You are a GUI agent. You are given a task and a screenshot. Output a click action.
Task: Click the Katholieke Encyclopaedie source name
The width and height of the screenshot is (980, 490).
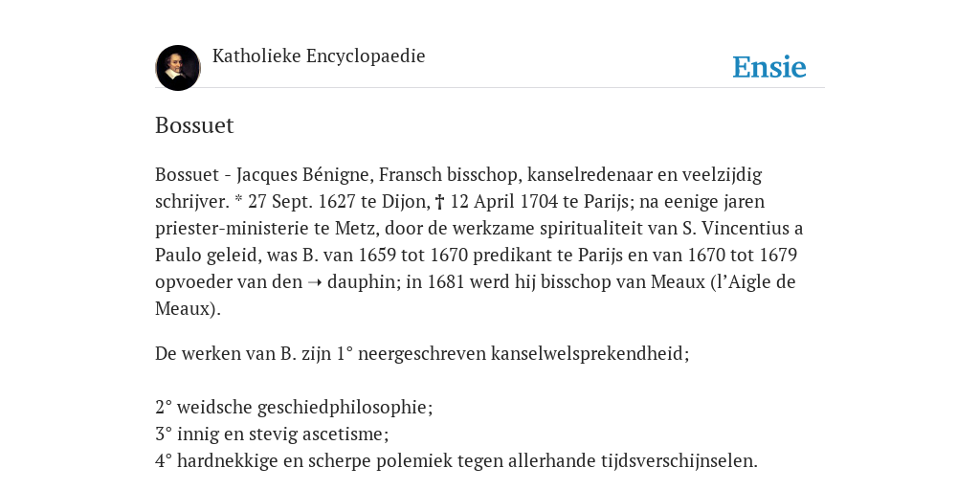point(319,56)
